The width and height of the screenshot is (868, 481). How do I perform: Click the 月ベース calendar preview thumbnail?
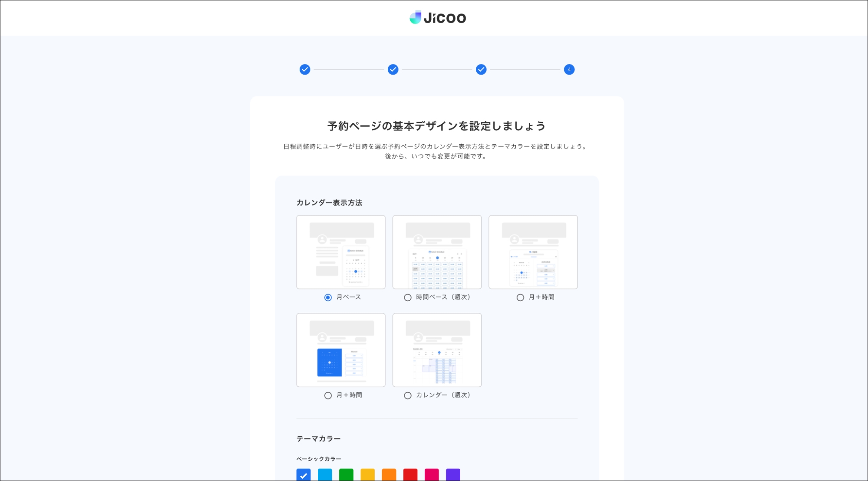340,252
